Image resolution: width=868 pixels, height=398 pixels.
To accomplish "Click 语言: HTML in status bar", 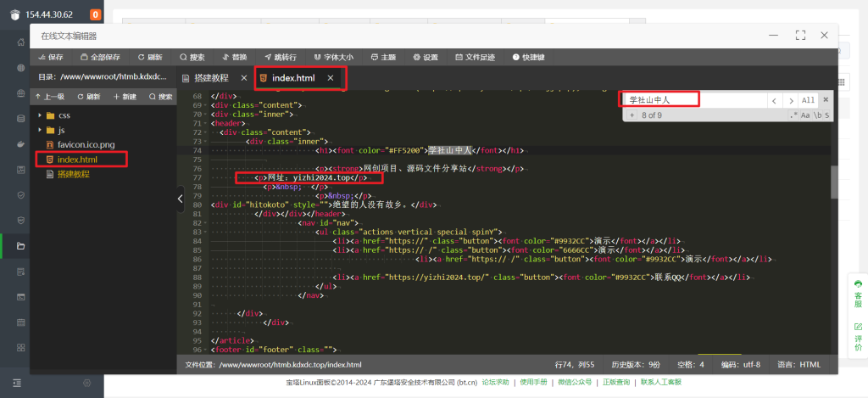I will coord(798,365).
